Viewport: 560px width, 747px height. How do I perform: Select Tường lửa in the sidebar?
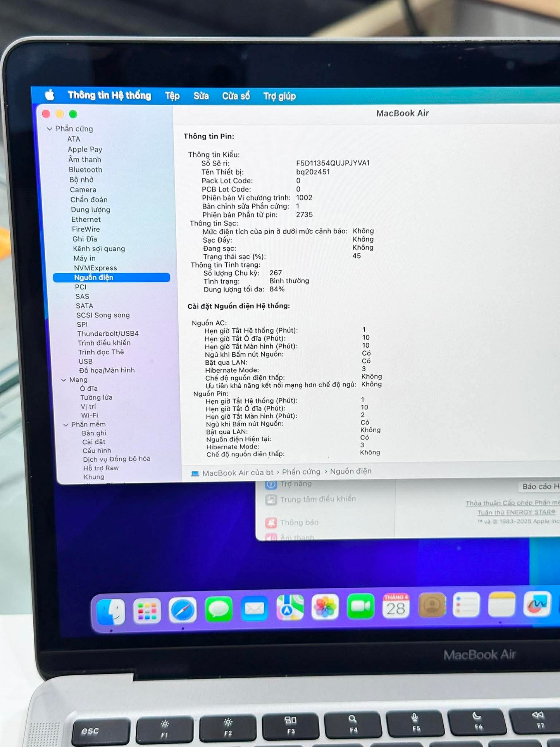tap(96, 397)
